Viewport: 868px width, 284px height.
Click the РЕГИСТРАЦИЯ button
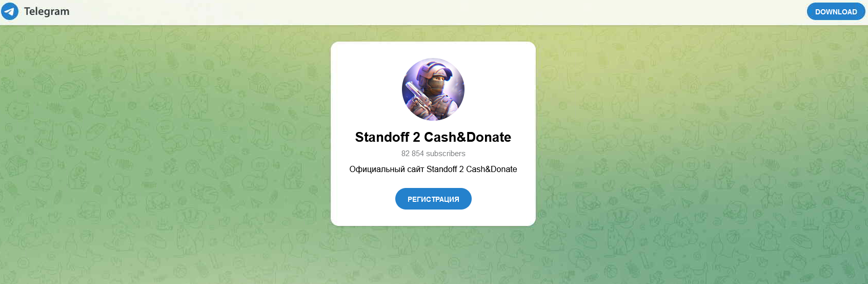pos(433,199)
